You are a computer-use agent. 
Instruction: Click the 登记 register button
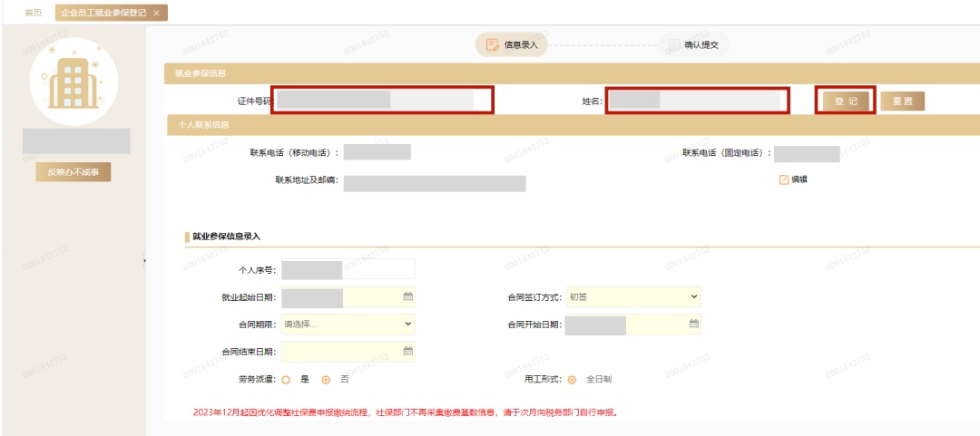846,102
